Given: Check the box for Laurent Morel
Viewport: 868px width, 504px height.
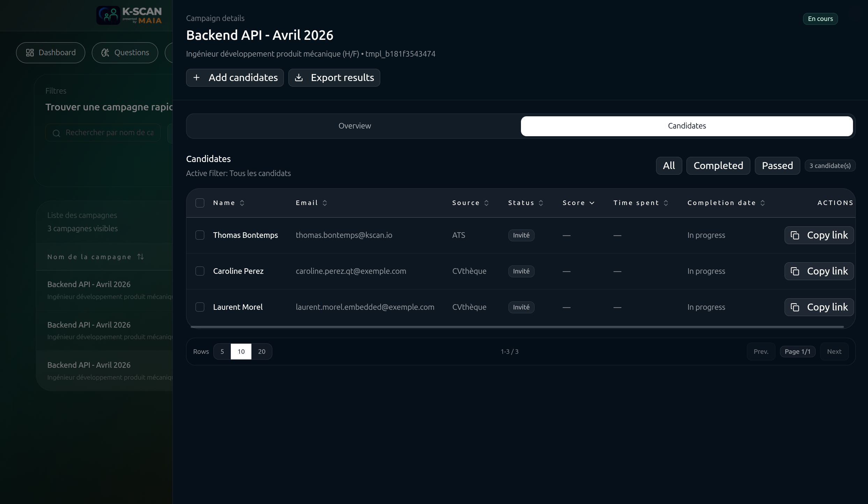Looking at the screenshot, I should tap(200, 307).
